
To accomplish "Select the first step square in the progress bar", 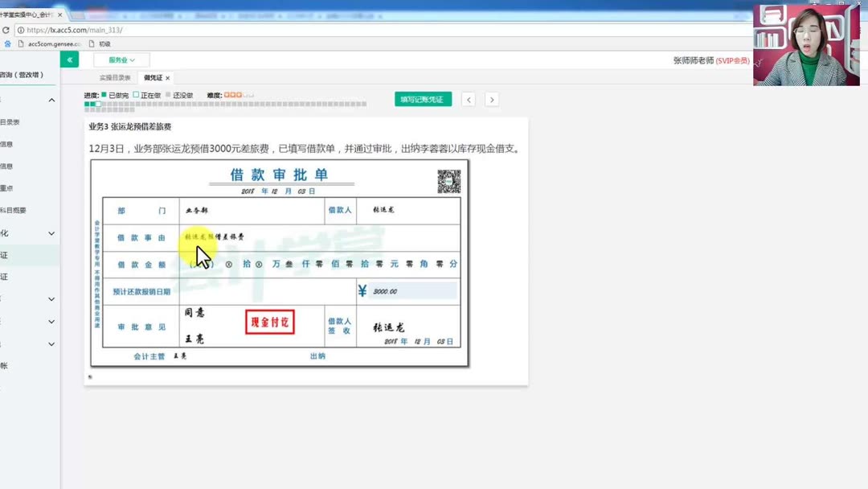I will click(x=85, y=105).
